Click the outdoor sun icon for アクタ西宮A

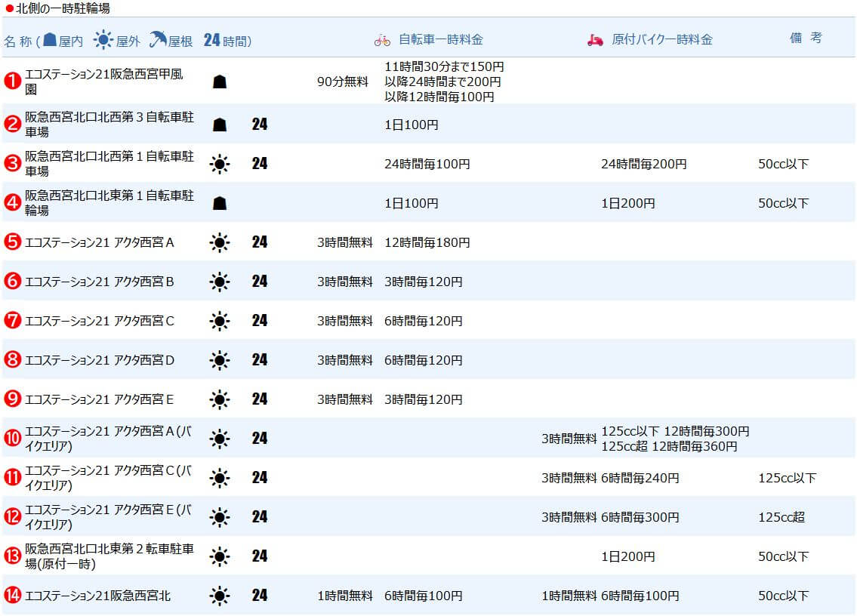220,242
